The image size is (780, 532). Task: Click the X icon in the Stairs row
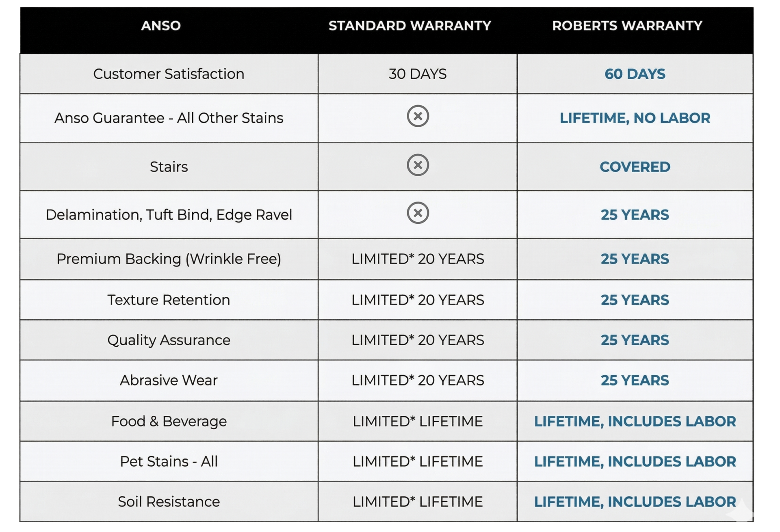tap(418, 165)
